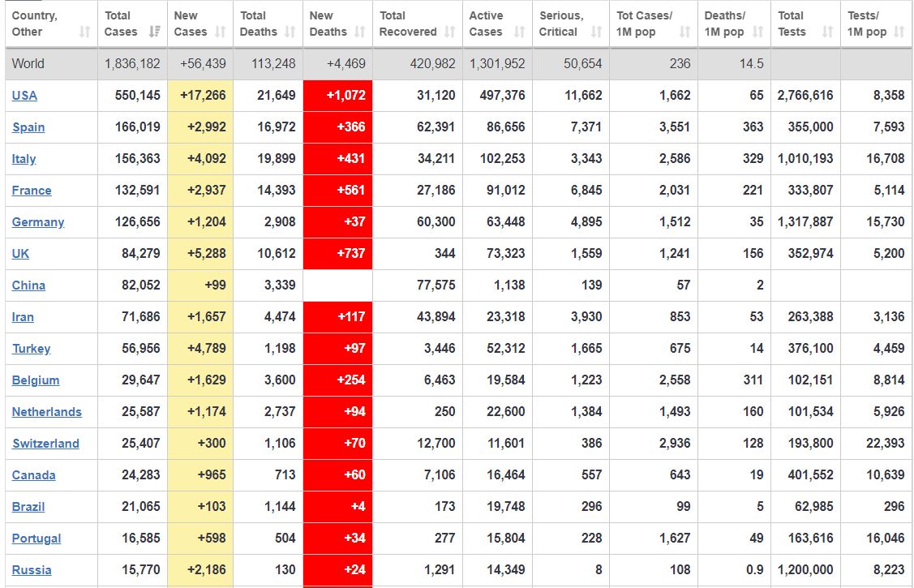Sort by Tot Cases/1M pop icon

(685, 32)
